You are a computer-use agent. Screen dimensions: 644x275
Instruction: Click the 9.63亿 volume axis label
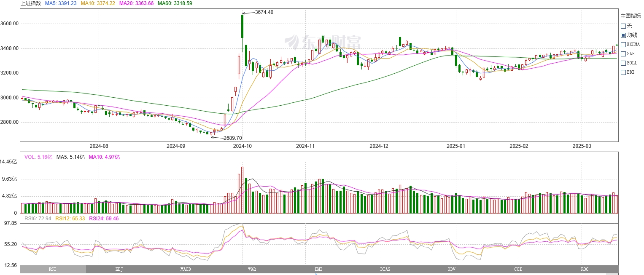pos(10,179)
